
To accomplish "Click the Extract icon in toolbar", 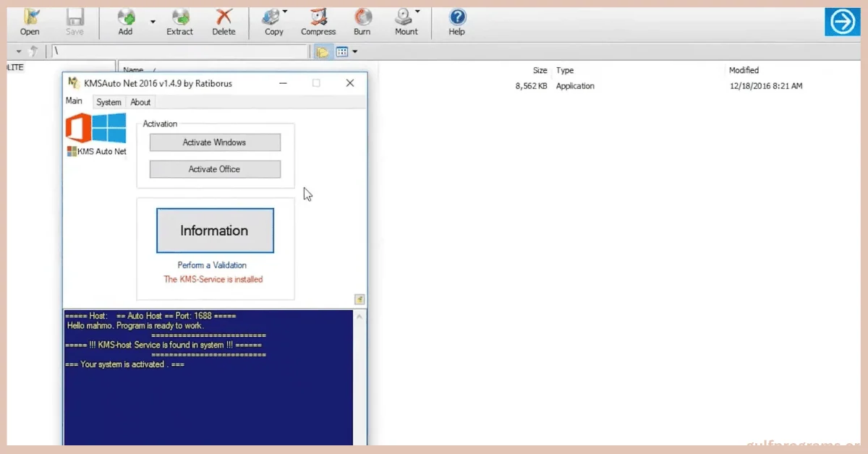I will click(x=179, y=20).
